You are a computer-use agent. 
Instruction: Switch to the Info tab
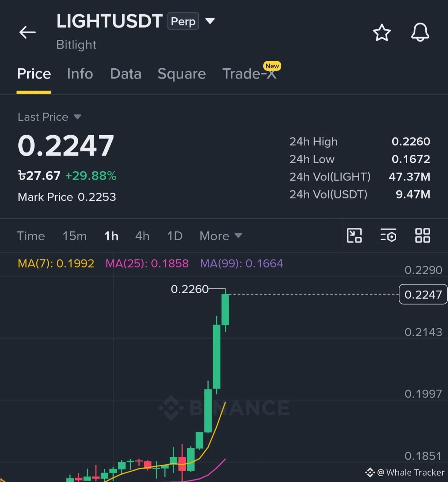[x=80, y=74]
